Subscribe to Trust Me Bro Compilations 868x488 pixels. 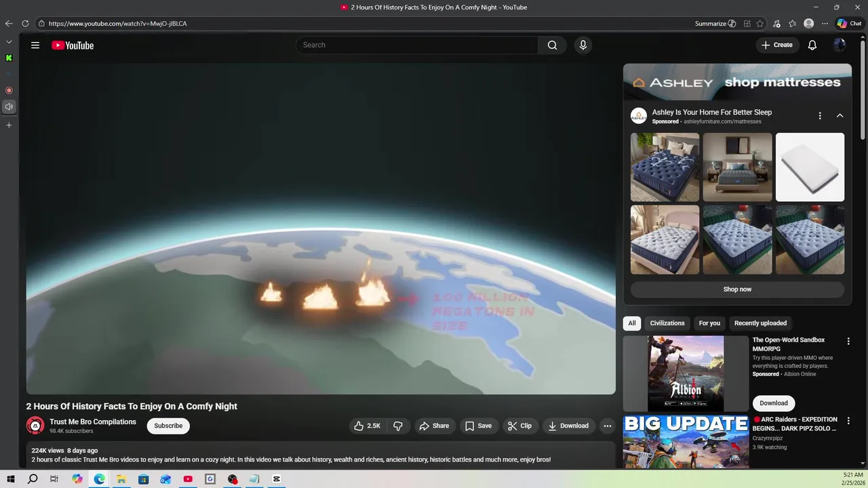tap(168, 426)
